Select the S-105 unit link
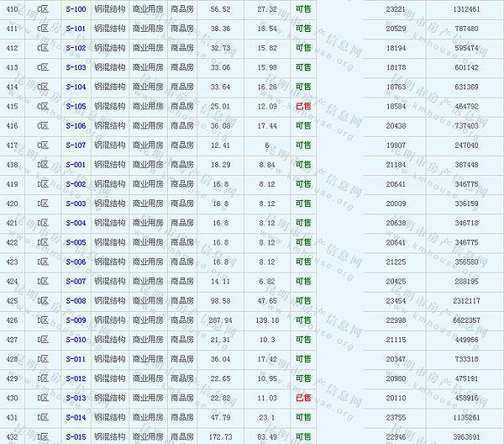 pos(76,107)
